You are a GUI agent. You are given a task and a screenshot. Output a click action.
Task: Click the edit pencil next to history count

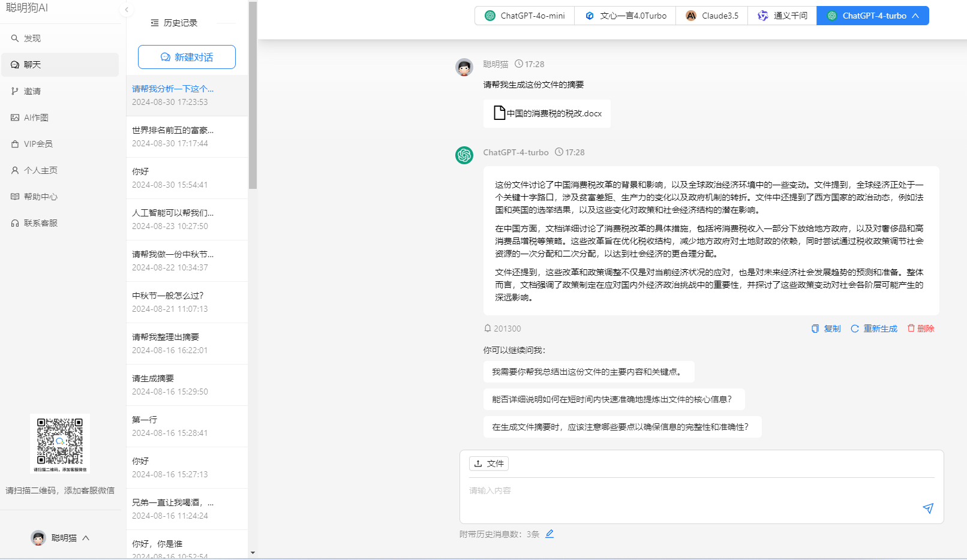pos(549,534)
